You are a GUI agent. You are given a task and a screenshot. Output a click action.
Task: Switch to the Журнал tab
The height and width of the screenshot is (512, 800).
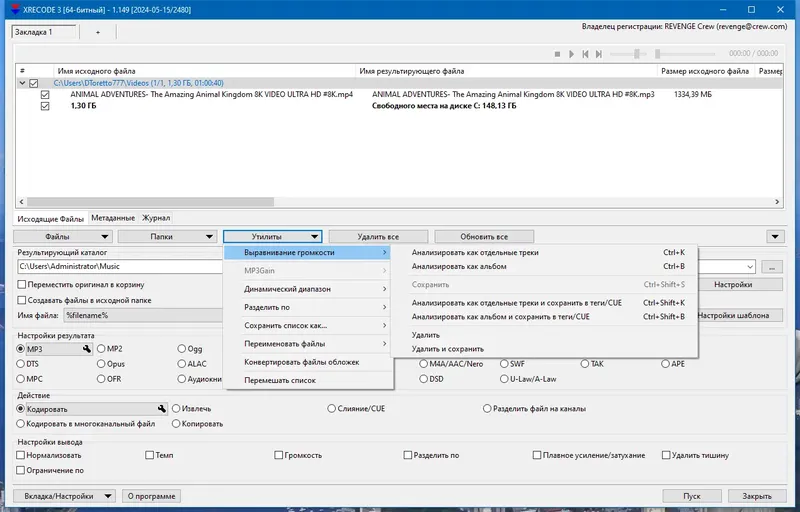156,218
